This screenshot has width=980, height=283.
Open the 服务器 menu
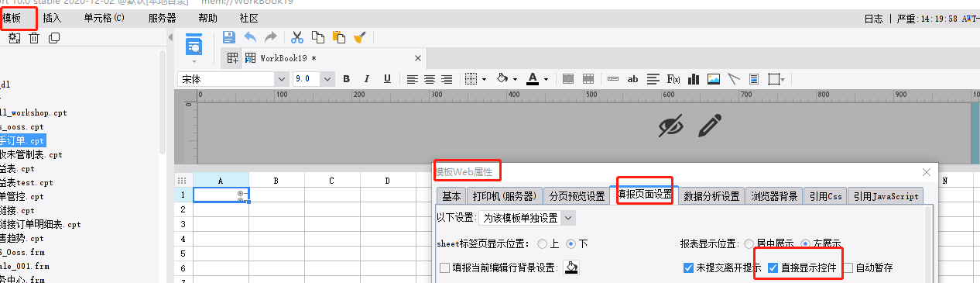tap(162, 18)
